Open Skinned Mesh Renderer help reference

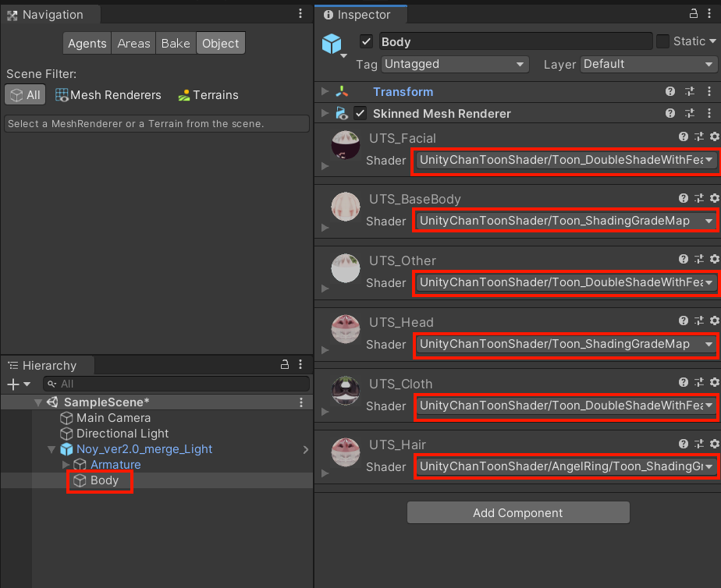pos(670,113)
